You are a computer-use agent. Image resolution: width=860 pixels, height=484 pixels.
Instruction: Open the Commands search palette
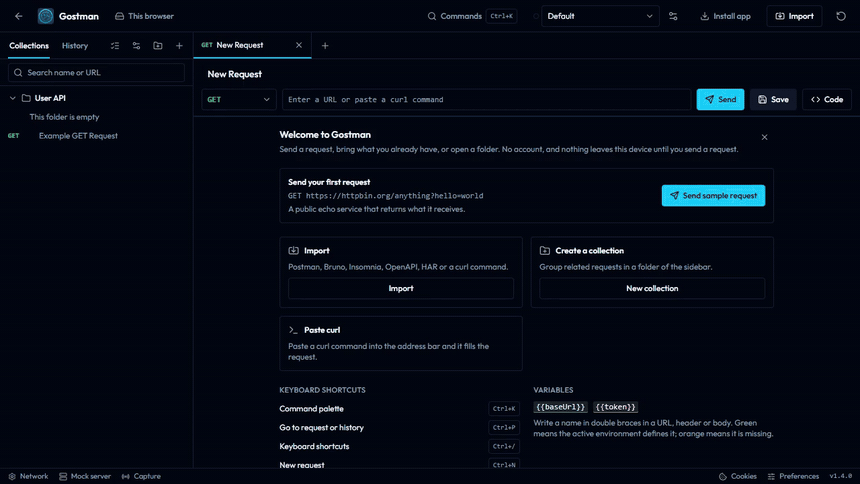tap(472, 16)
